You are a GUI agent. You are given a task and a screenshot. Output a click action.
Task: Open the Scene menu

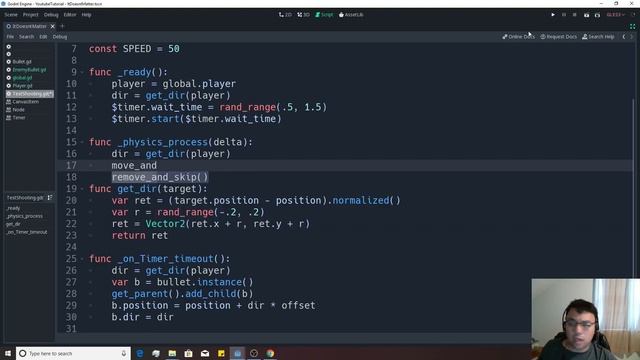(11, 15)
